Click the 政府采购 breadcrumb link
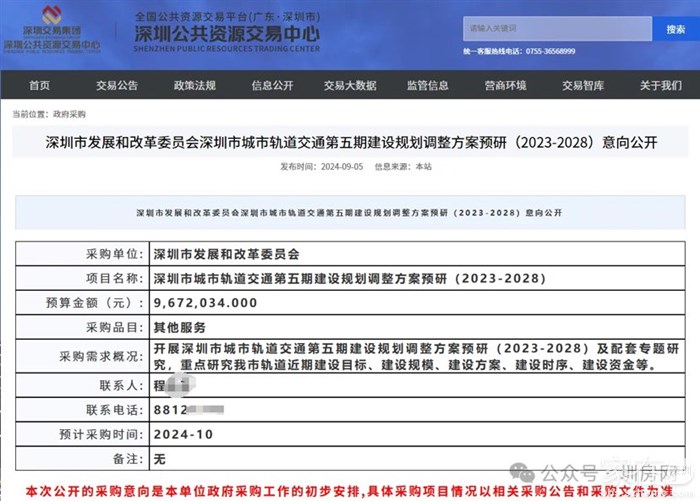 click(x=70, y=115)
